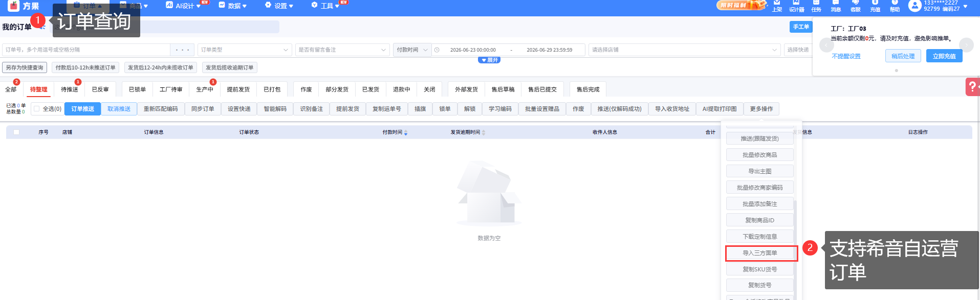The height and width of the screenshot is (300, 980).
Task: Click the 稍后处理 button
Action: point(903,56)
